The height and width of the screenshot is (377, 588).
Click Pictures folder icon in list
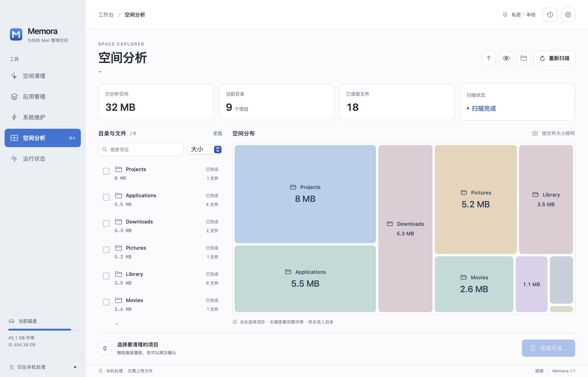click(119, 248)
